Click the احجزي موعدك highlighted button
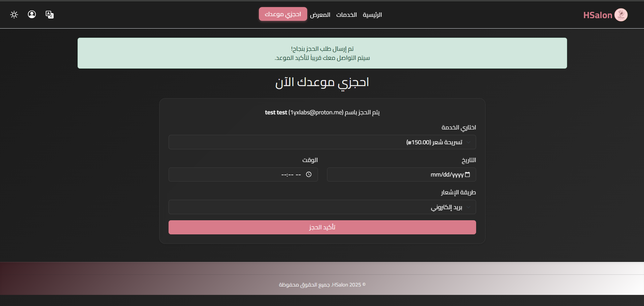 (x=283, y=14)
